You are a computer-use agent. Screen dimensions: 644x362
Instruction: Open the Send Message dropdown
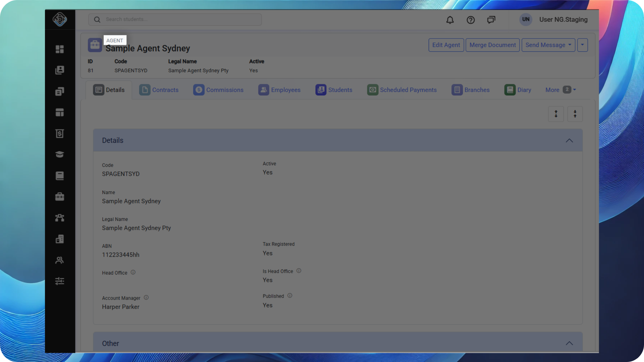click(548, 45)
